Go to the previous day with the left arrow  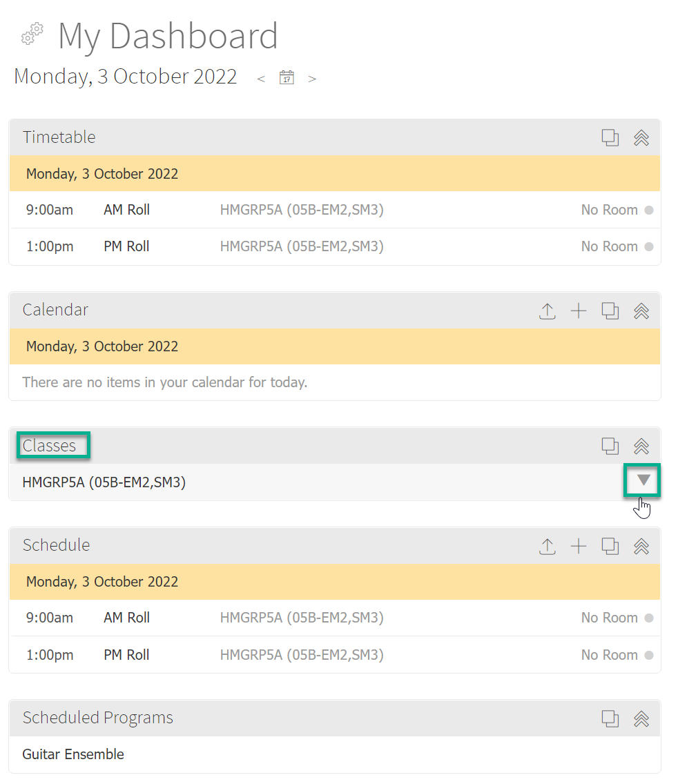point(261,78)
